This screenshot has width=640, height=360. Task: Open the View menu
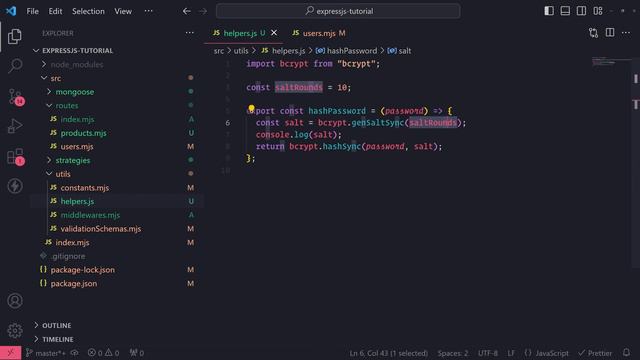click(123, 11)
